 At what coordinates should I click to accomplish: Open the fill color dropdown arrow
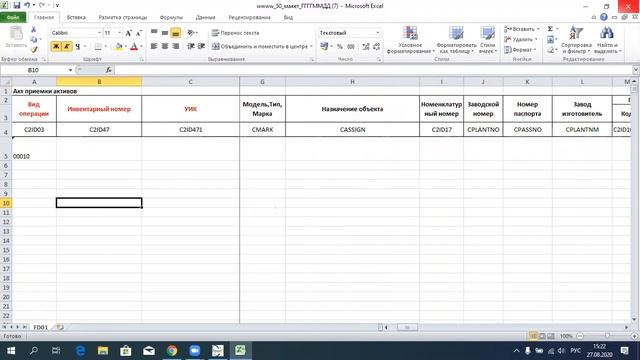coord(125,47)
